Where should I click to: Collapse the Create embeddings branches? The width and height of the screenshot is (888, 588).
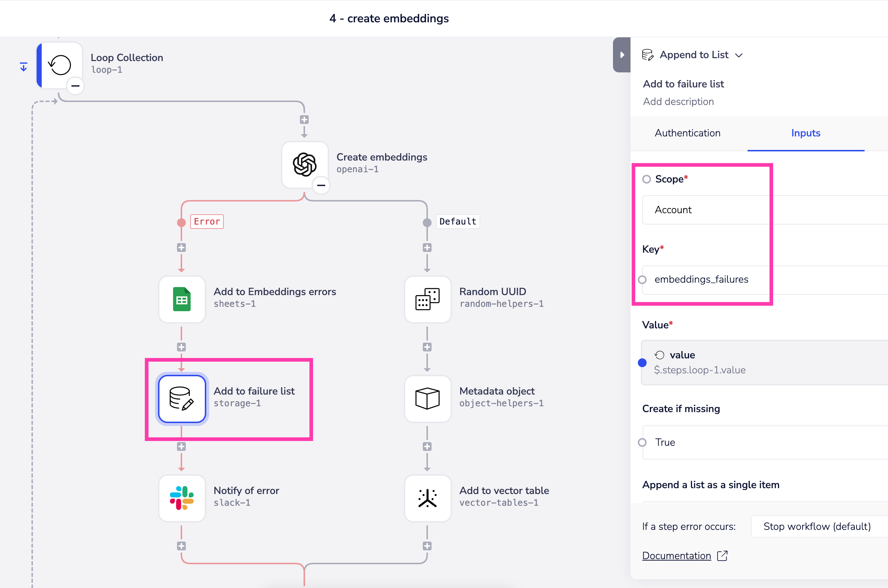[x=321, y=185]
